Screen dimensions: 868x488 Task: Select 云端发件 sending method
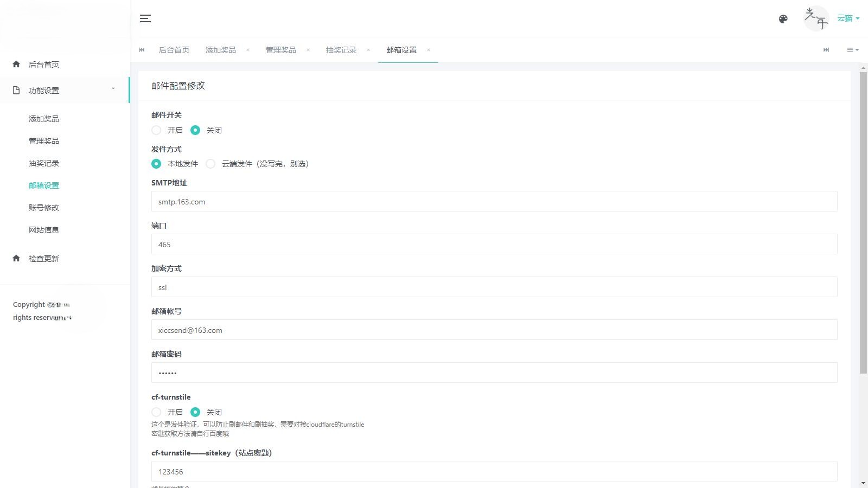210,164
